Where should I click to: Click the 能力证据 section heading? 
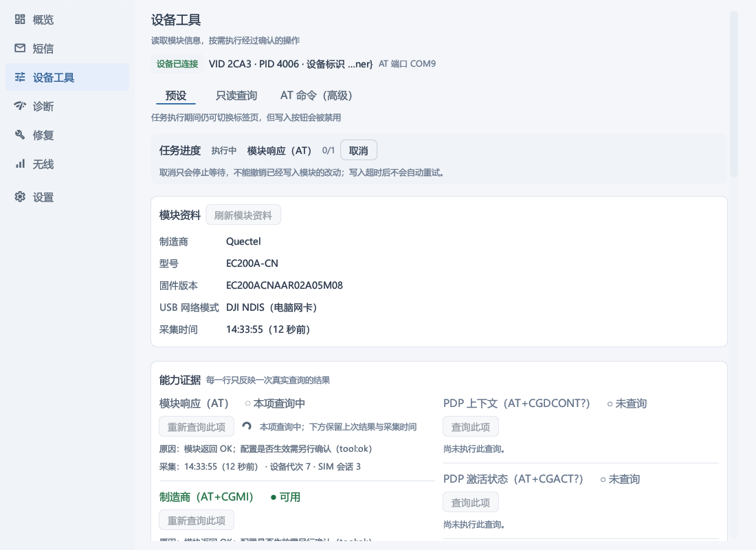(180, 380)
